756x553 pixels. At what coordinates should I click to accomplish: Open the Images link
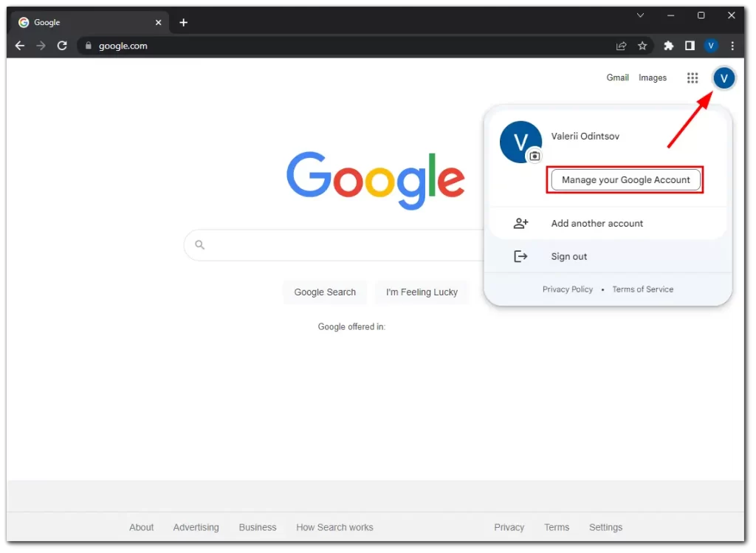(x=653, y=78)
